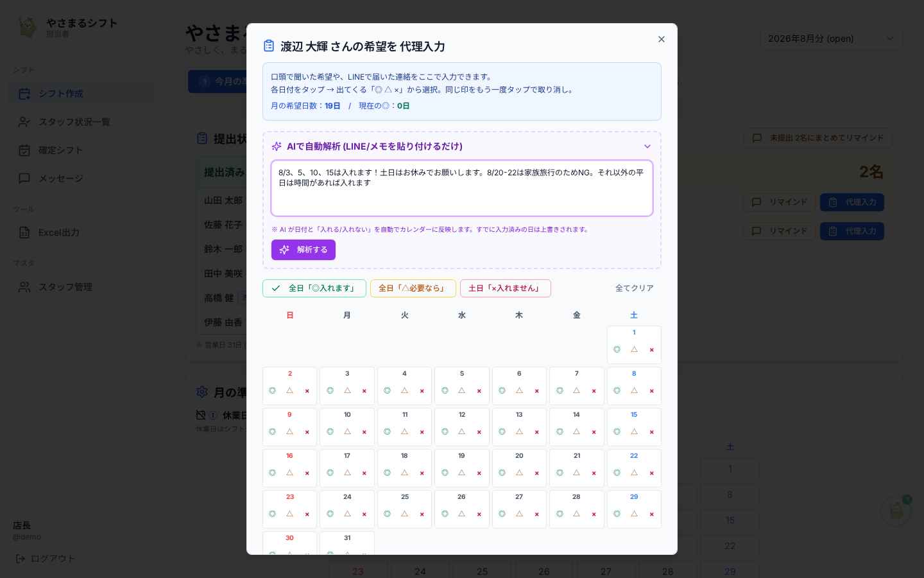Image resolution: width=924 pixels, height=578 pixels.
Task: Select × on day 4
Action: 422,390
